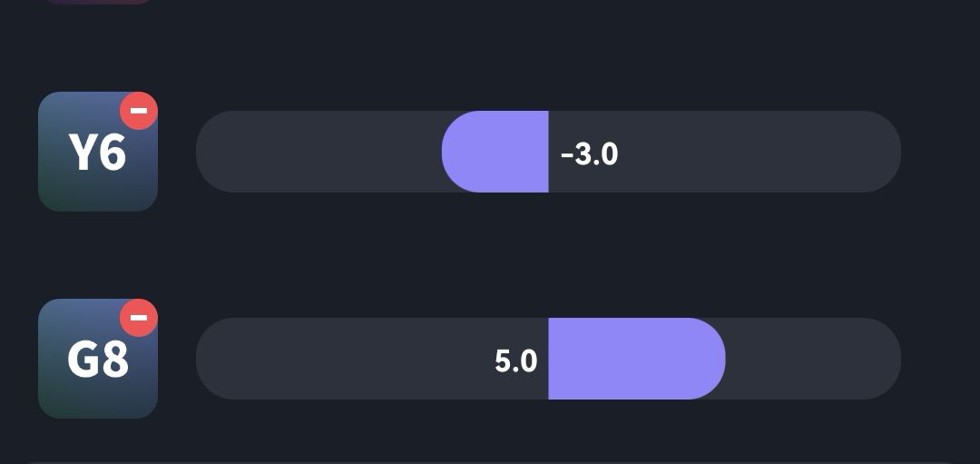Click the -3.0 value on the Y6 slider

[x=590, y=153]
